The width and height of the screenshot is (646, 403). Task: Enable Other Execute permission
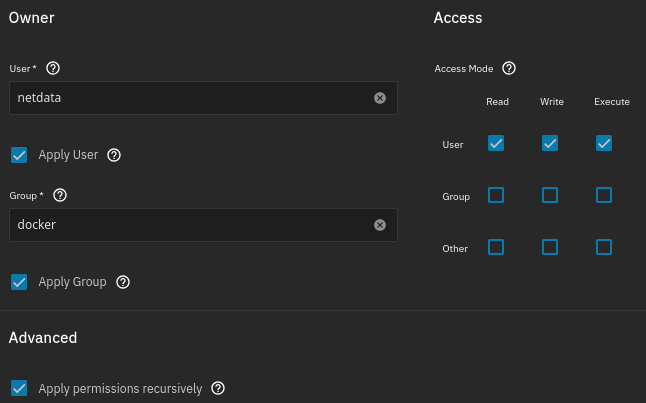pyautogui.click(x=604, y=247)
